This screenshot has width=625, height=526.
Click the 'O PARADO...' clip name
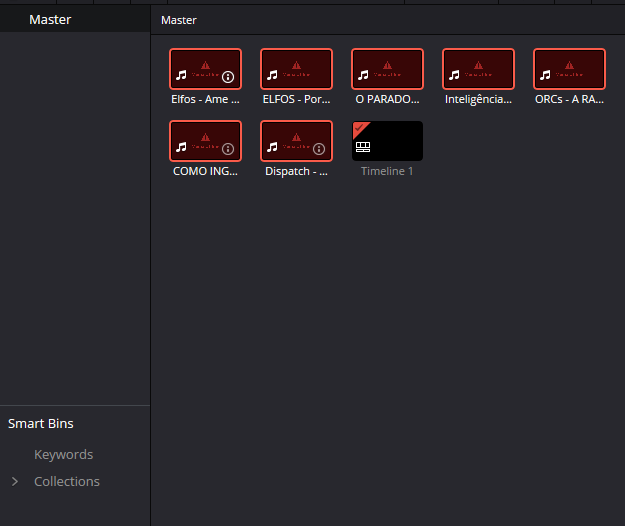(x=387, y=99)
